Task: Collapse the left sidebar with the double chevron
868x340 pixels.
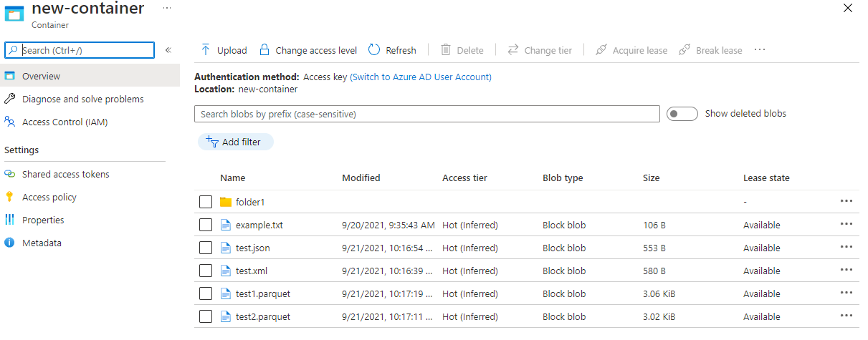Action: click(x=168, y=50)
